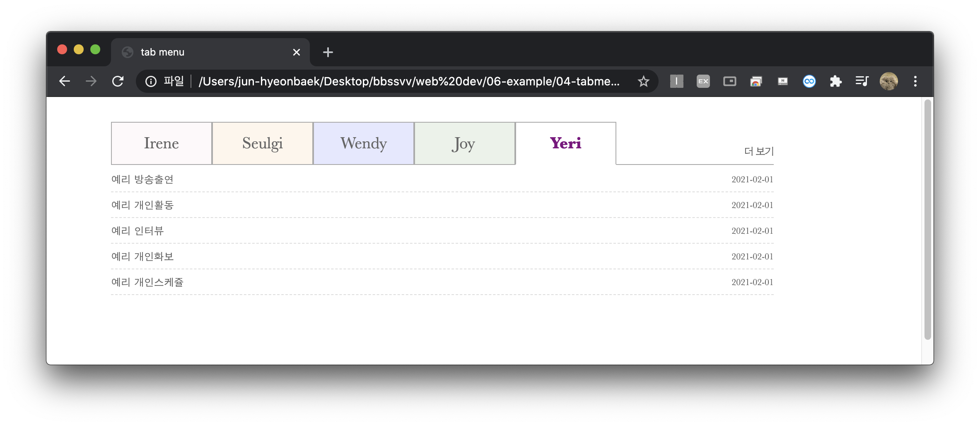Image resolution: width=980 pixels, height=426 pixels.
Task: Open the Chrome profile avatar
Action: point(889,81)
